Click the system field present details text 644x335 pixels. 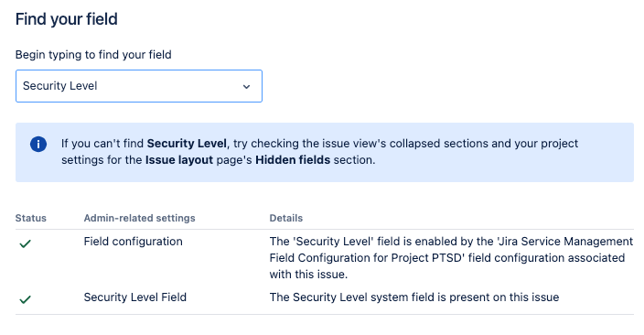click(x=414, y=297)
